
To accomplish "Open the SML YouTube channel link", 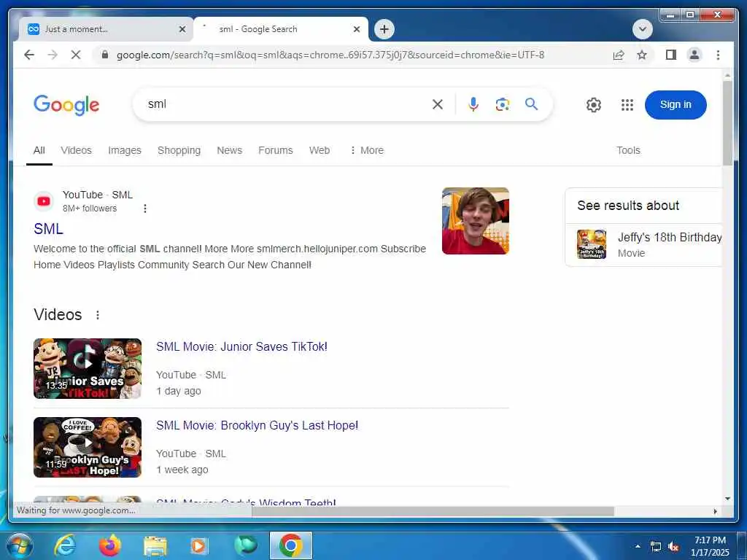I will [48, 228].
